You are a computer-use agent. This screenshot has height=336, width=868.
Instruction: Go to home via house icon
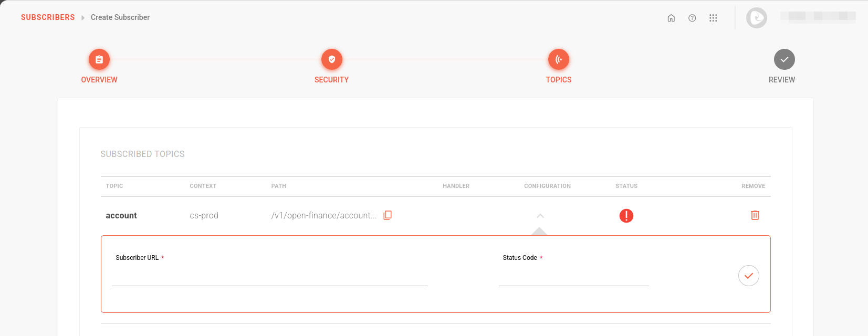(671, 18)
